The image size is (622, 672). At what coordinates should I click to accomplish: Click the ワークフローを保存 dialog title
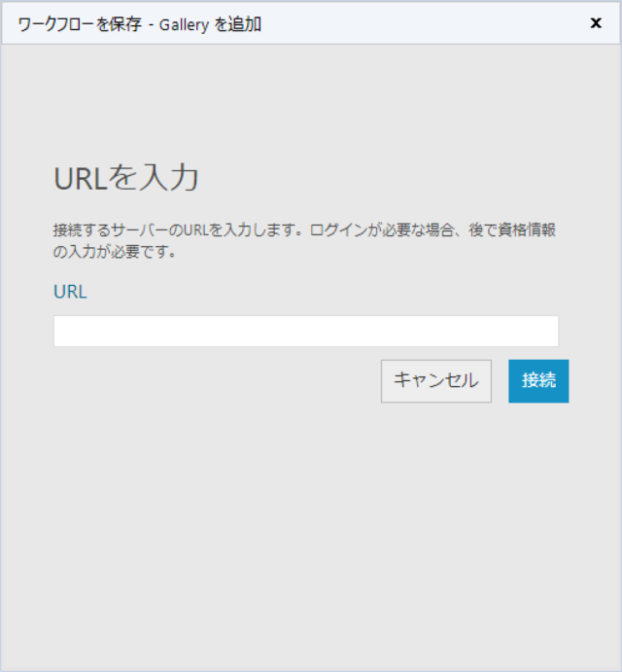click(x=140, y=24)
